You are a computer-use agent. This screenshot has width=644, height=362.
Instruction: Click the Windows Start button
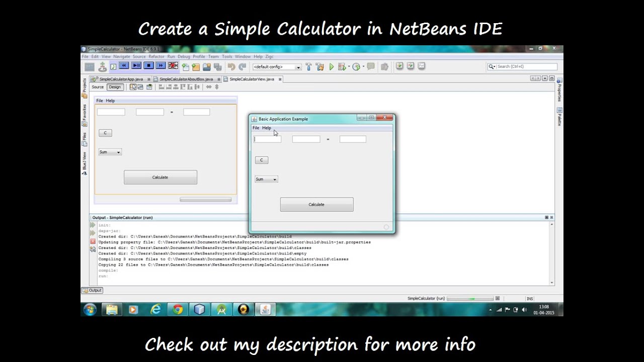(90, 309)
